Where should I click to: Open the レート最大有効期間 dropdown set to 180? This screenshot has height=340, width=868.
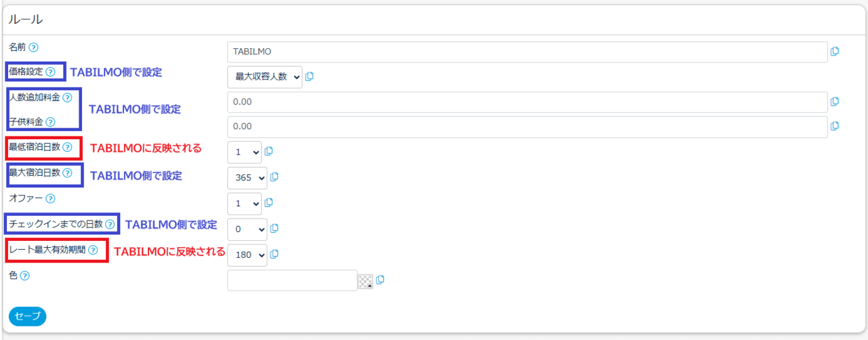coord(248,254)
